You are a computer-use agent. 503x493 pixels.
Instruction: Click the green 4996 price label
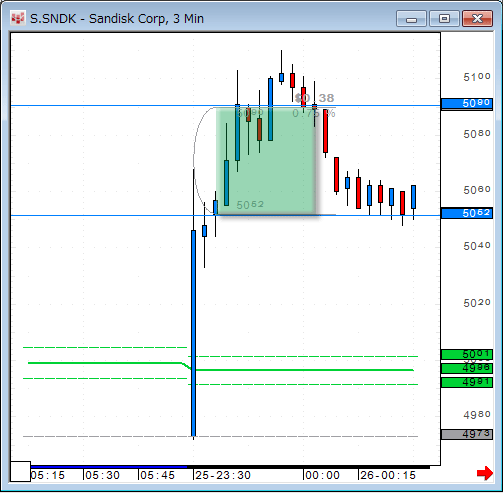[x=467, y=368]
